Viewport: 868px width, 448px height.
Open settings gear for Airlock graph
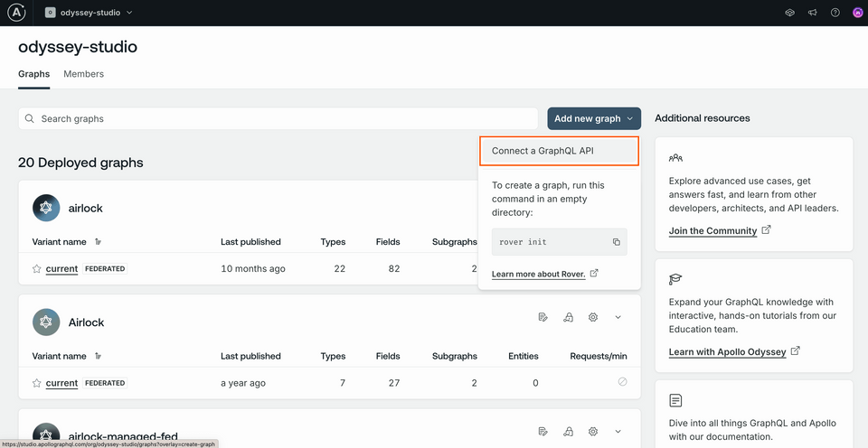(593, 317)
